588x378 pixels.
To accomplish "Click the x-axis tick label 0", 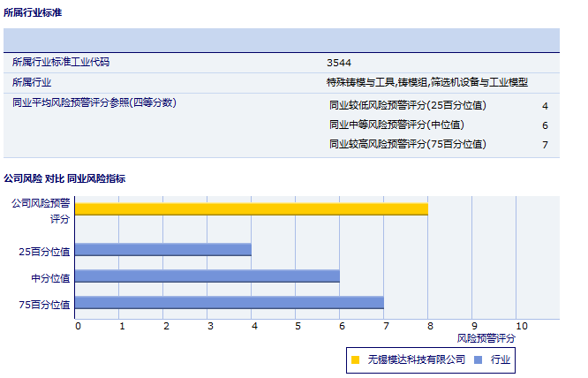I will click(78, 326).
